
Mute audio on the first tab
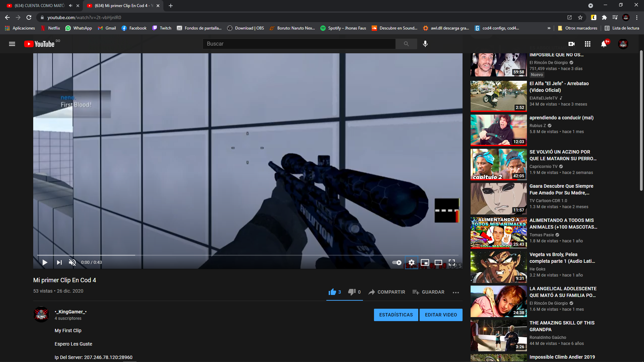[x=70, y=6]
